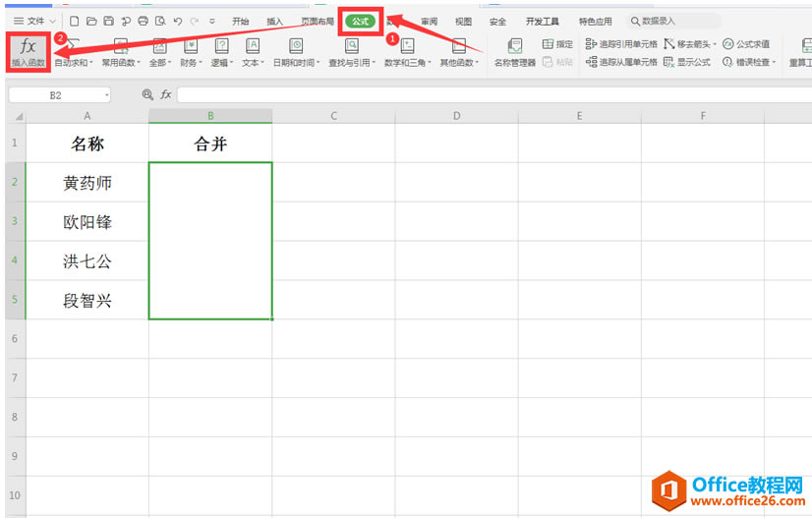Switch to the 页面布局 tab
Screen dimensions: 812x518
318,22
